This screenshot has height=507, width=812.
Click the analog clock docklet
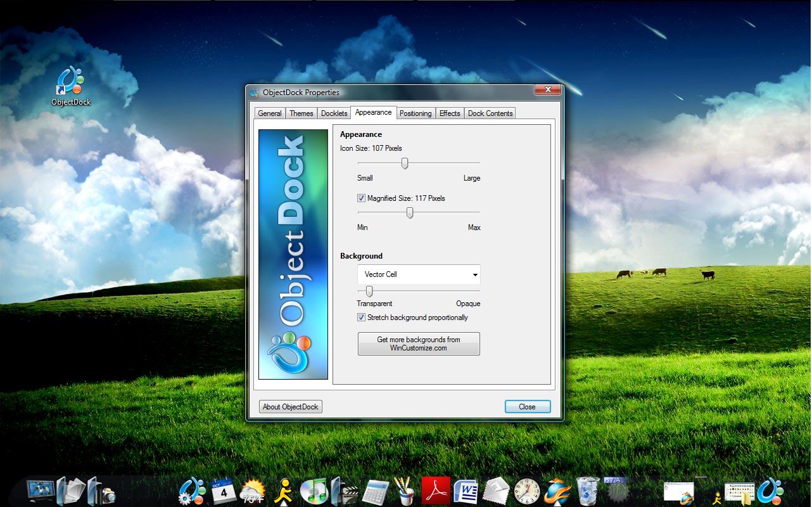pyautogui.click(x=527, y=491)
